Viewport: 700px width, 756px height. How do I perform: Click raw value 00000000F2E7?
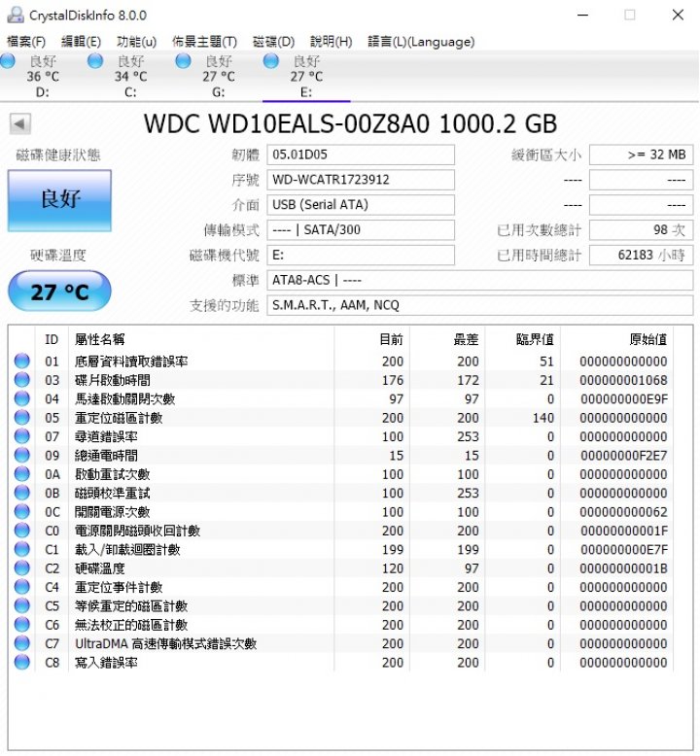[624, 456]
